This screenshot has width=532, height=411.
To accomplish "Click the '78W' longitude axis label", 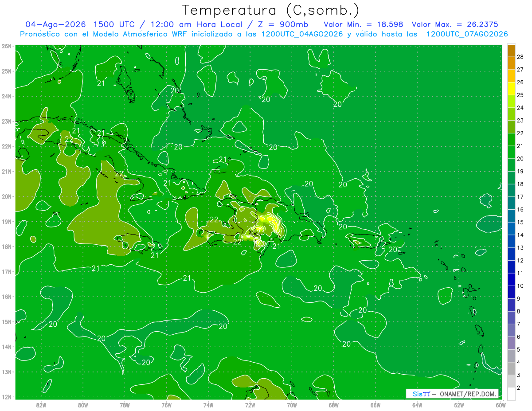I will pos(125,405).
